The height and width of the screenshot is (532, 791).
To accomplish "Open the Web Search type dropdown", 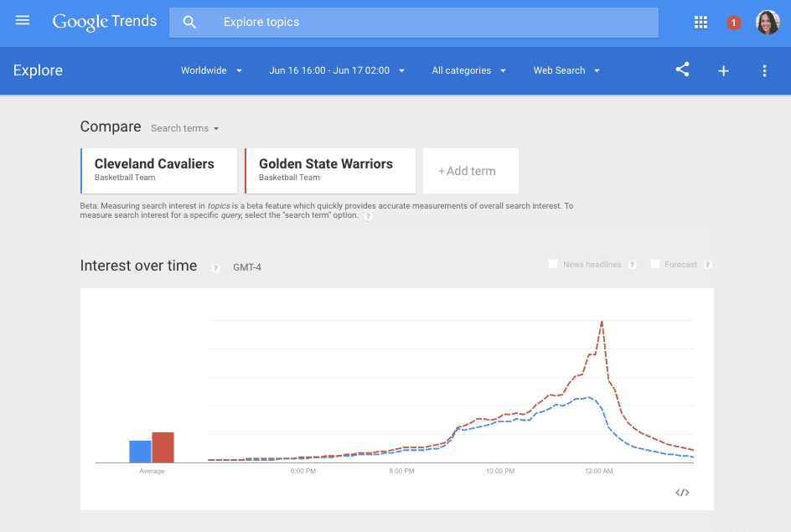I will (x=566, y=71).
